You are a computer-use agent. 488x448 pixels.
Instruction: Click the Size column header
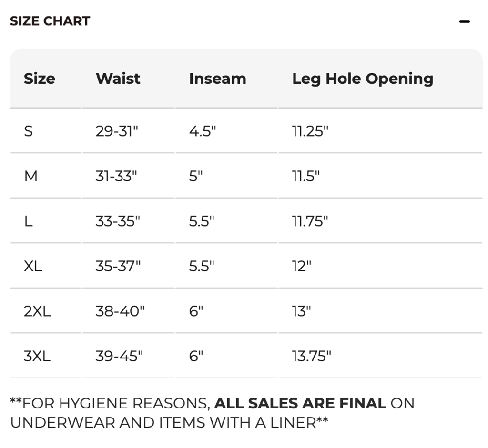tap(40, 79)
